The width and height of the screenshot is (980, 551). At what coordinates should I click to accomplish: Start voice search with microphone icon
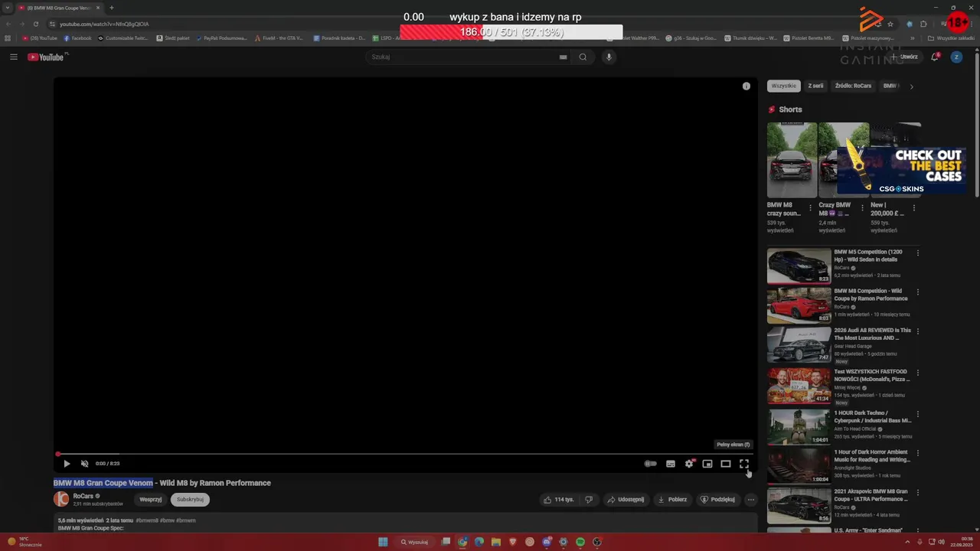pyautogui.click(x=609, y=57)
